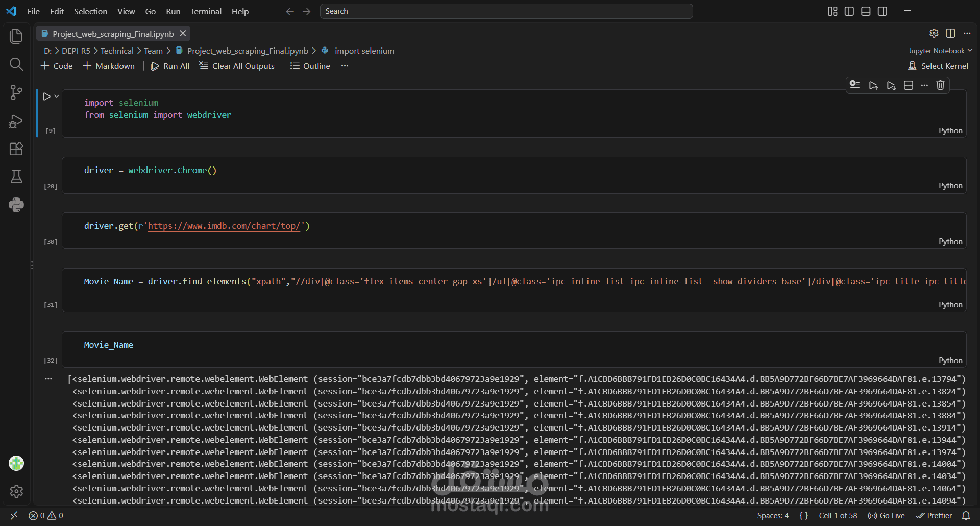Close the Project_web_scraping_Final.ipynb tab
Image resolution: width=980 pixels, height=526 pixels.
(x=183, y=33)
